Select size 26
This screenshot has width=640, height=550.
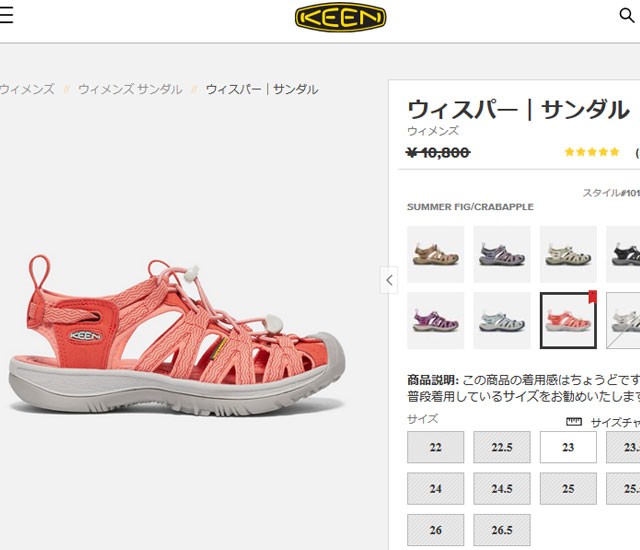[436, 530]
